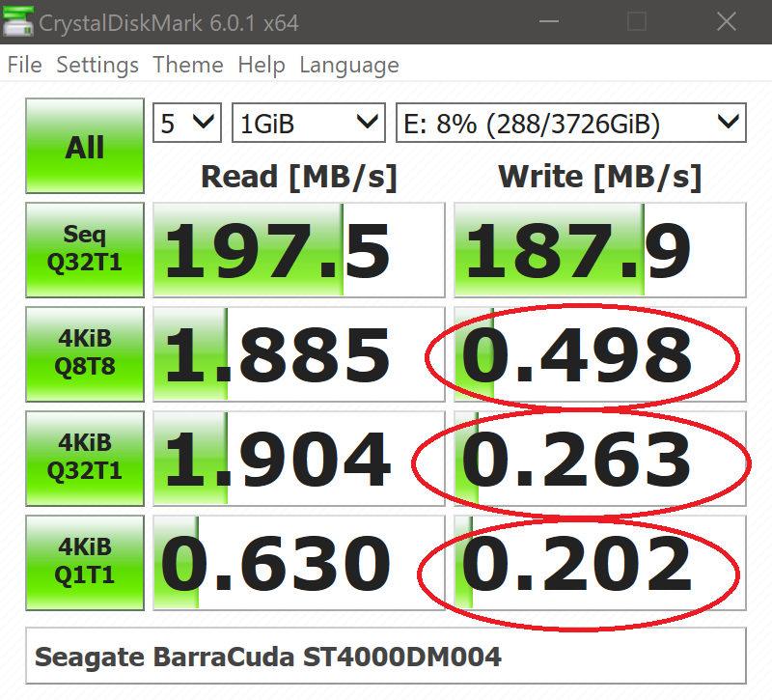
Task: Run all benchmarks with the All button
Action: pos(85,148)
